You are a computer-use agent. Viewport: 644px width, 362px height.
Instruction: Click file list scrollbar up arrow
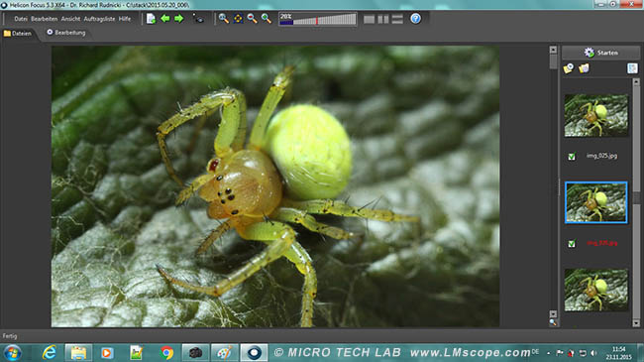click(x=636, y=82)
